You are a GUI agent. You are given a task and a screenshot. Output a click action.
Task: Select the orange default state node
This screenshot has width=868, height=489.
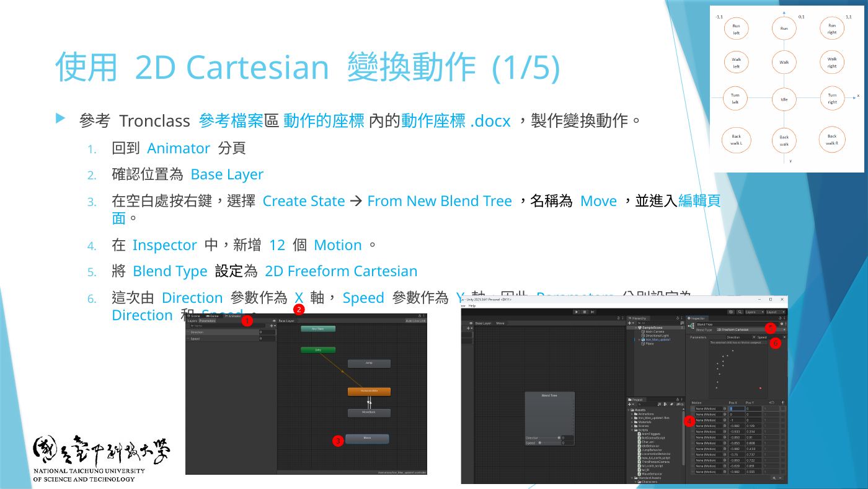[x=369, y=392]
